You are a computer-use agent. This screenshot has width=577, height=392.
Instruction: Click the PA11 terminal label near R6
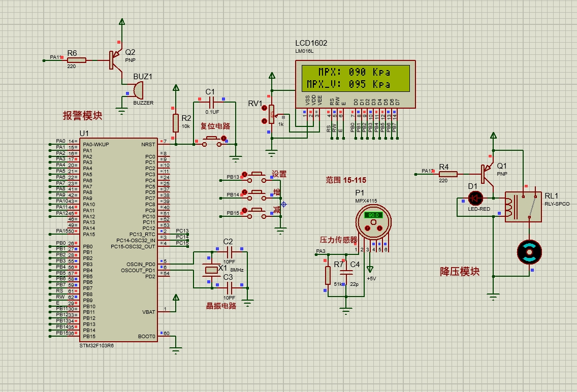point(55,57)
